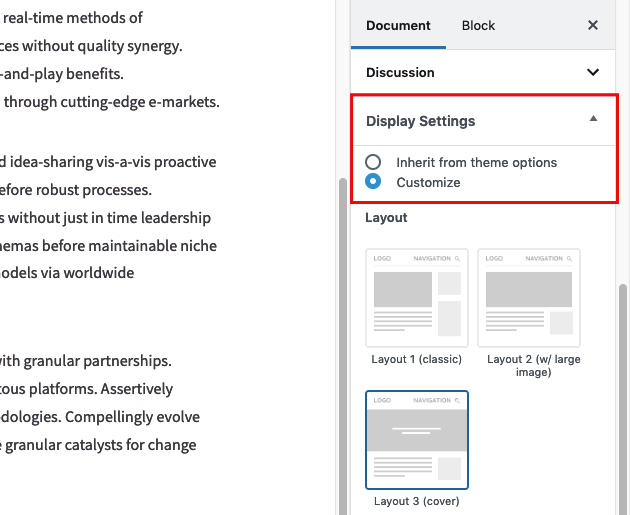
Task: Click the Layout 2 (w/ large image) caption
Action: (534, 366)
